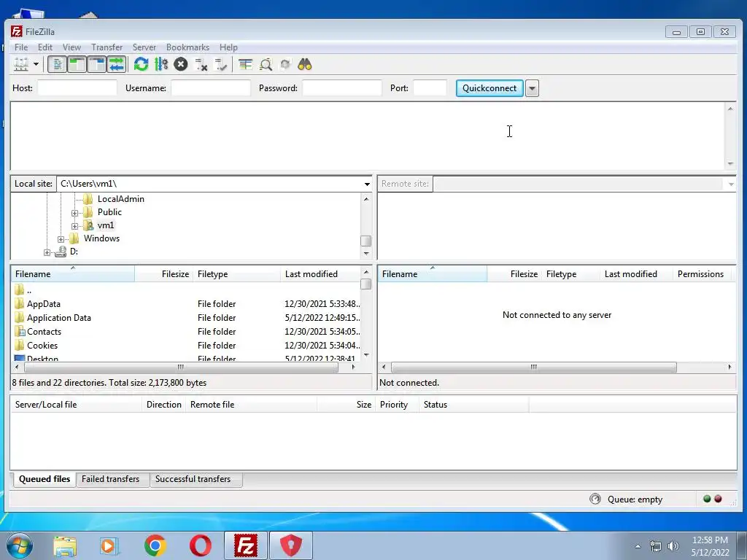The width and height of the screenshot is (747, 560).
Task: Select the Cookies folder row
Action: click(x=186, y=345)
